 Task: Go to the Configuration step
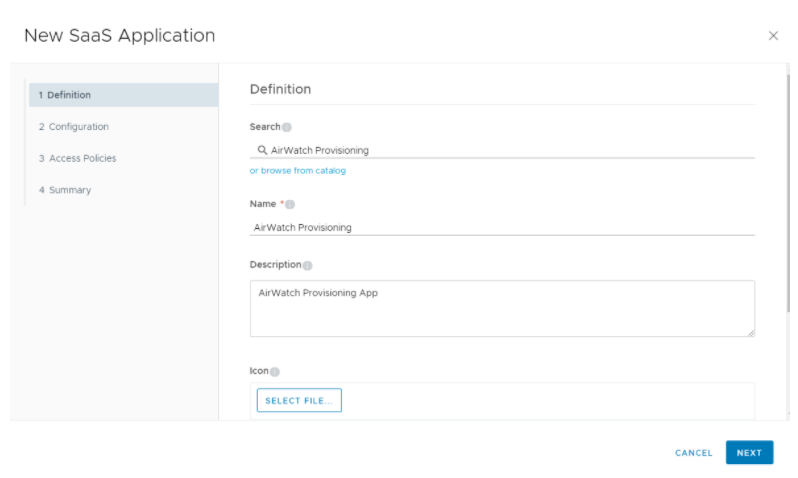tap(74, 127)
